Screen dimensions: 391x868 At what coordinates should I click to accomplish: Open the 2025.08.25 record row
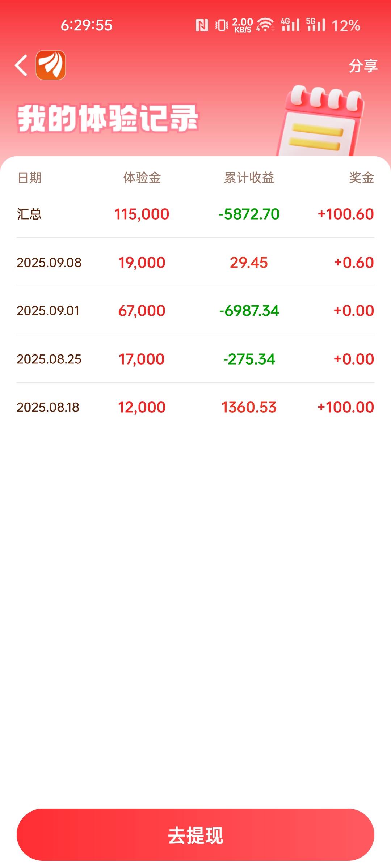click(x=195, y=359)
